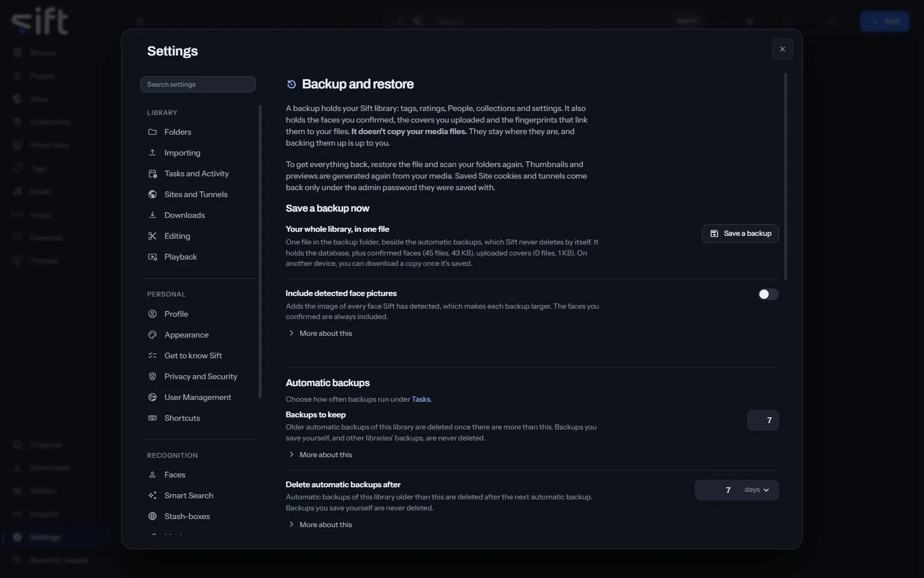Click the settings content scrollbar
The width and height of the screenshot is (924, 578).
point(785,176)
